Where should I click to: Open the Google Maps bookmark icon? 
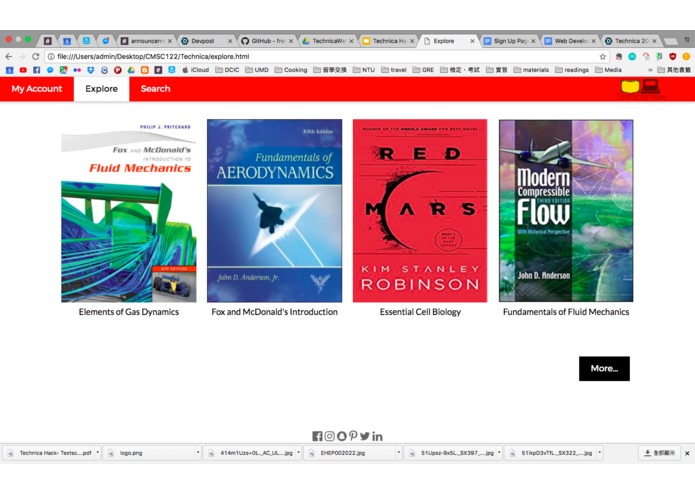click(63, 70)
